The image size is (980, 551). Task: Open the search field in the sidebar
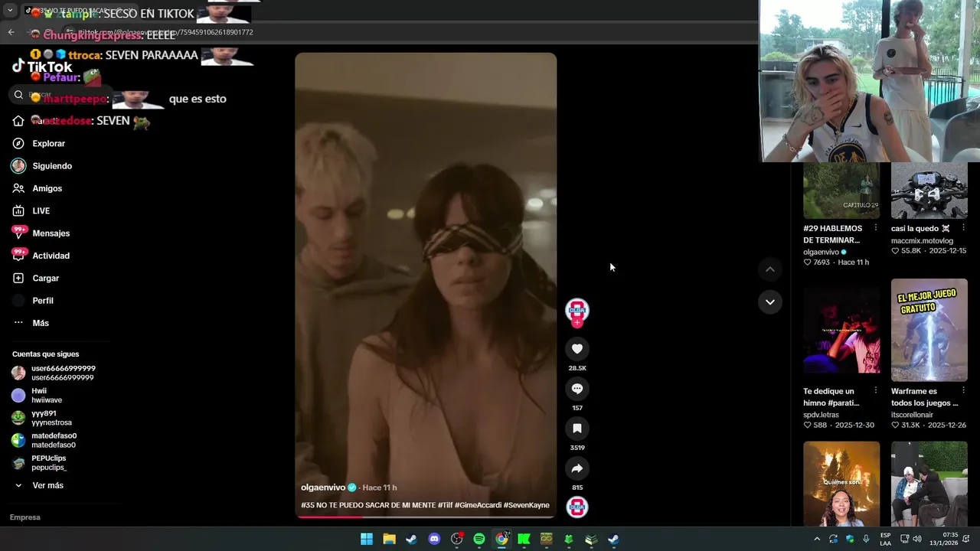61,95
